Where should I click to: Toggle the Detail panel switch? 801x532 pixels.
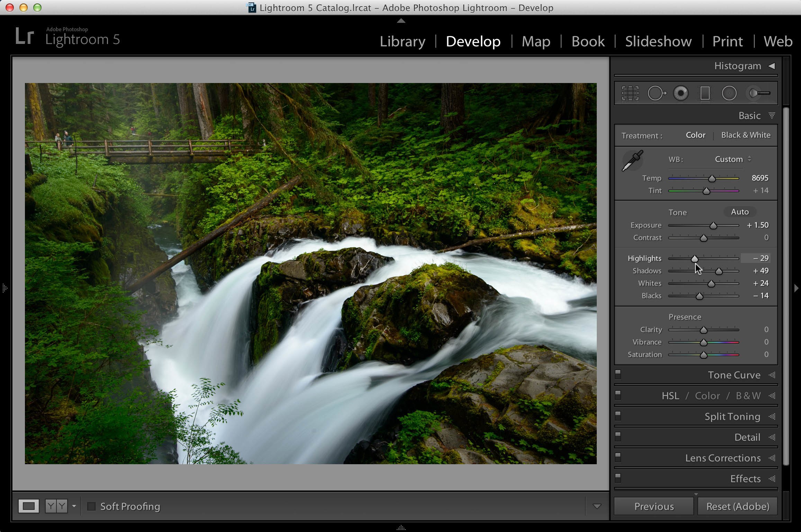point(618,437)
